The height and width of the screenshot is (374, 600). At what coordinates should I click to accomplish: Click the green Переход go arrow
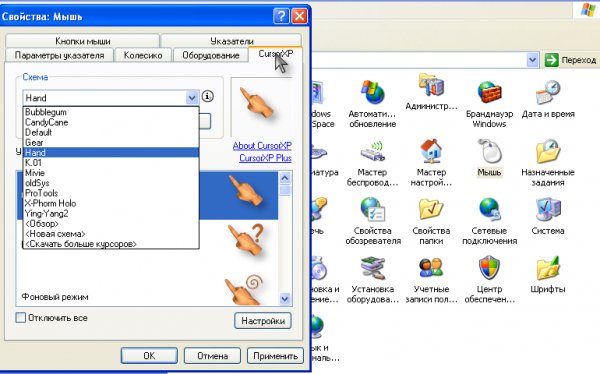tap(551, 60)
